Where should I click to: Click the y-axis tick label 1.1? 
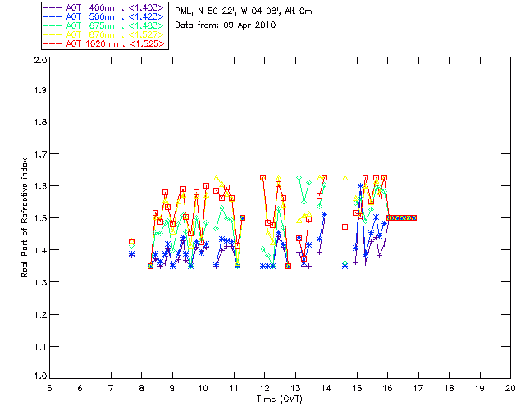[x=40, y=347]
